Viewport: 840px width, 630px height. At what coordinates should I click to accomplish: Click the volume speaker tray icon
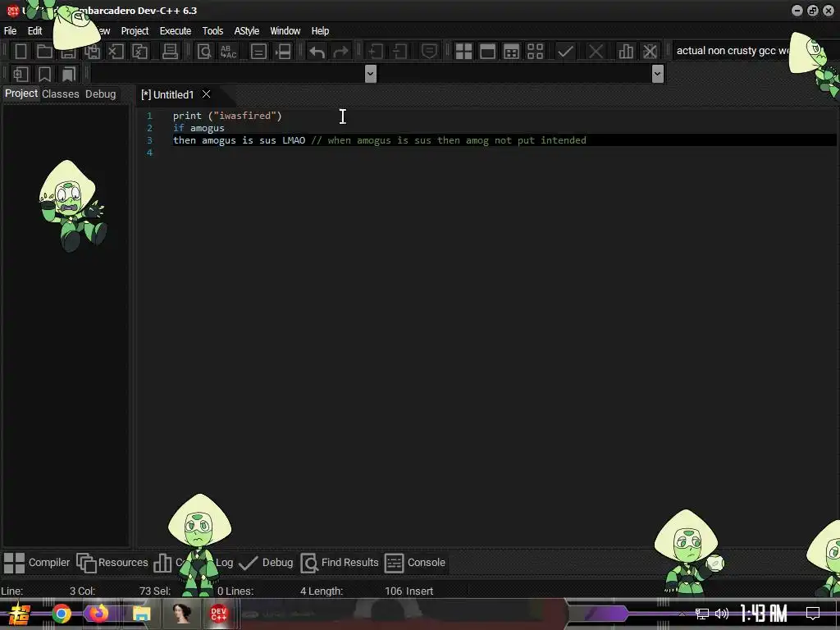pyautogui.click(x=722, y=614)
